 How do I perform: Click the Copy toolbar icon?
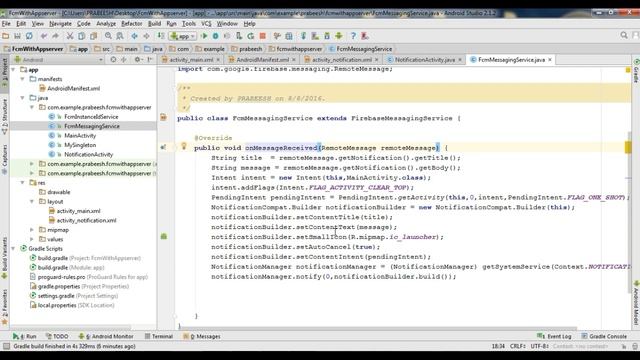(82, 36)
